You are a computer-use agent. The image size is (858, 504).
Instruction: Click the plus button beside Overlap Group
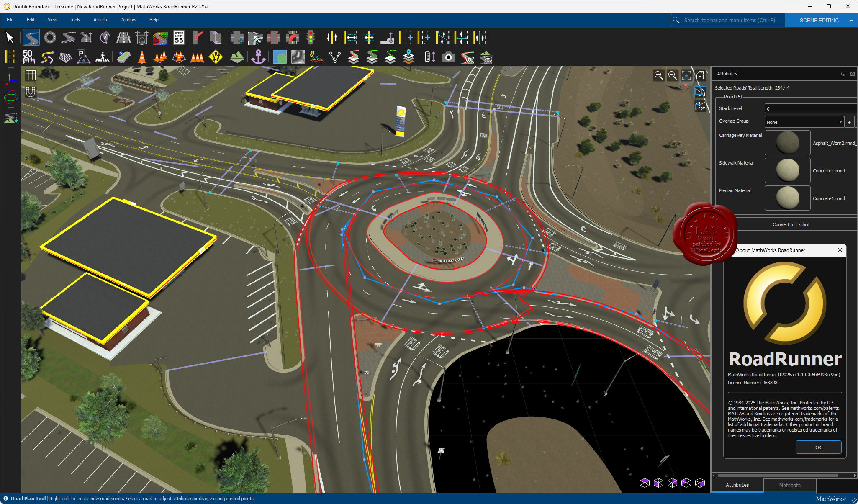[x=849, y=122]
